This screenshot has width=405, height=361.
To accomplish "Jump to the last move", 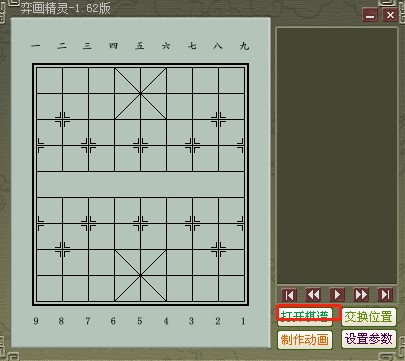I will (x=385, y=295).
